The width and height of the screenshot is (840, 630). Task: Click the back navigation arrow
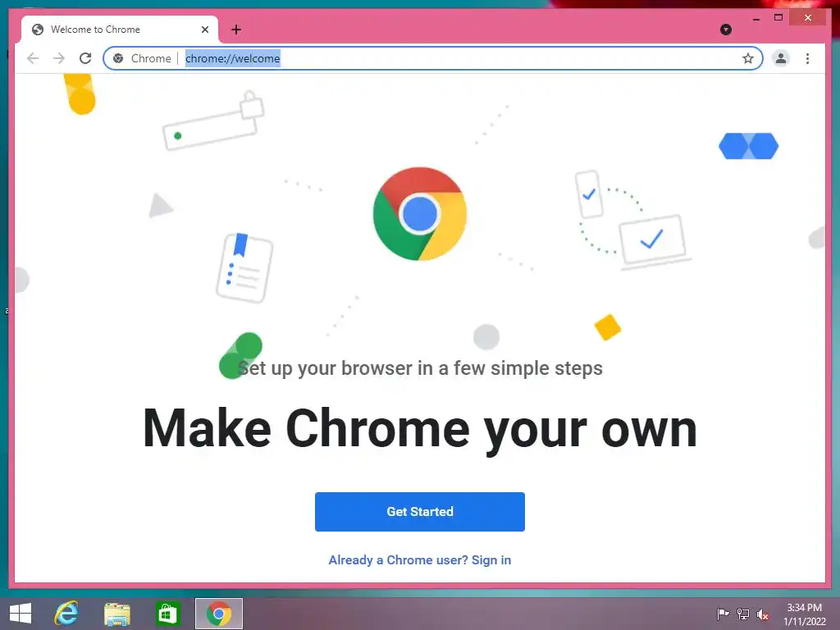(x=33, y=58)
